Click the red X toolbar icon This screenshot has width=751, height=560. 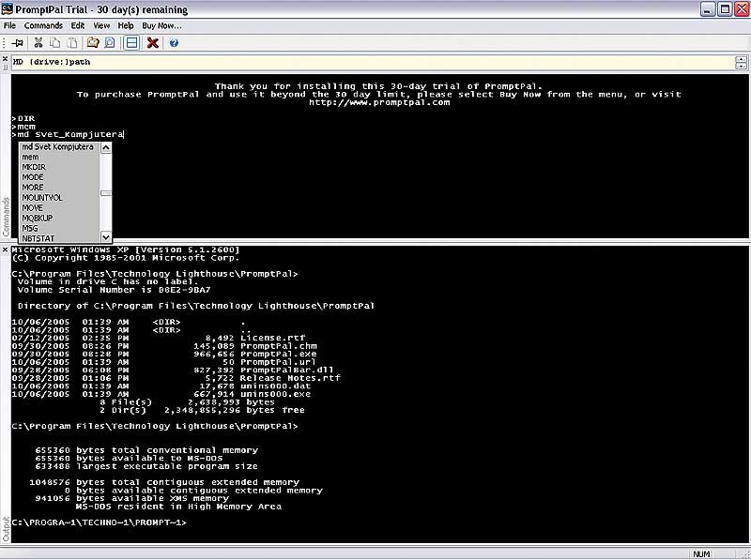point(153,43)
